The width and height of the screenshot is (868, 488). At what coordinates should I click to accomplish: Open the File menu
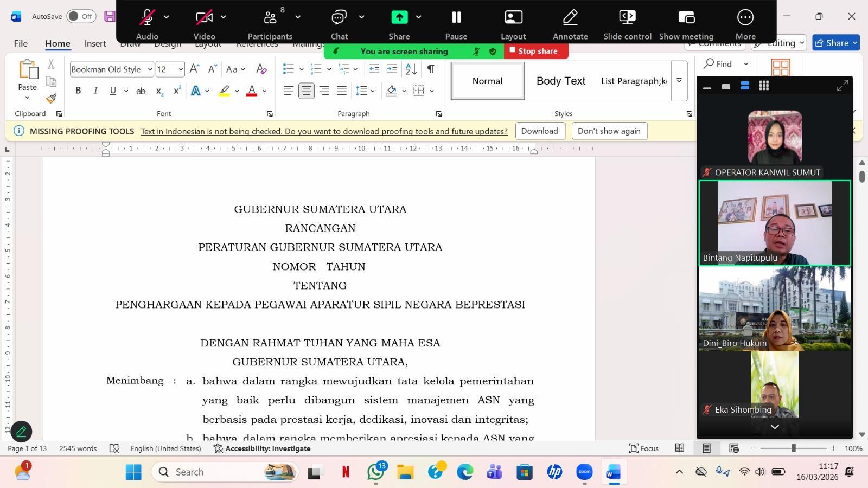click(20, 43)
